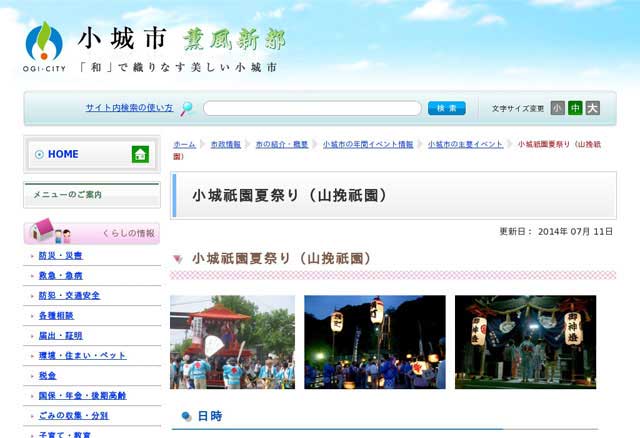Click the 小城市 site title text

[x=122, y=39]
